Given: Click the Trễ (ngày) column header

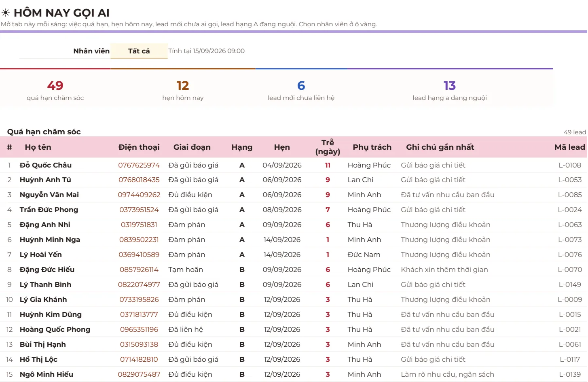Looking at the screenshot, I should click(328, 147).
